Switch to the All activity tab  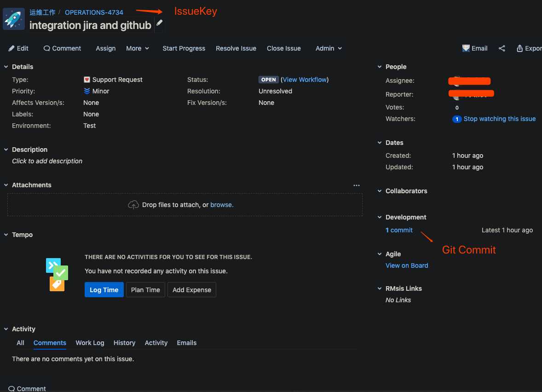coord(20,343)
